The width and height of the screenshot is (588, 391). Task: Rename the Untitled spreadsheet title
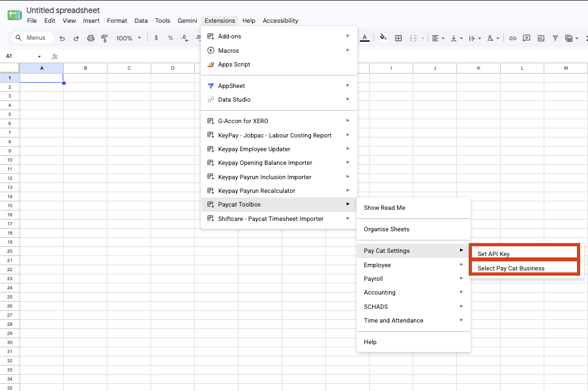(x=63, y=10)
